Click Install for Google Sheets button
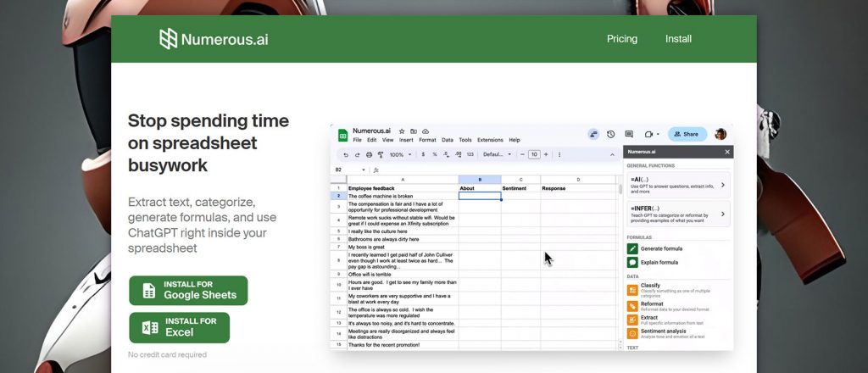The width and height of the screenshot is (868, 373). 188,290
